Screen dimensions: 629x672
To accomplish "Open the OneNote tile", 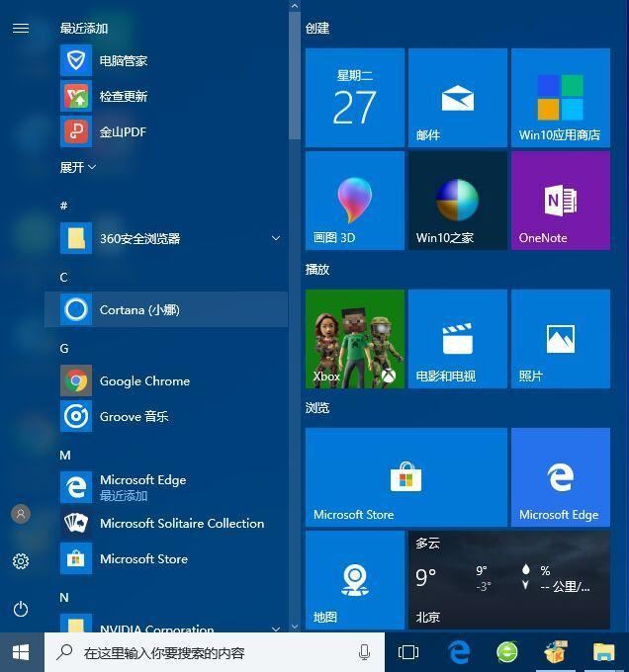I will click(x=561, y=201).
